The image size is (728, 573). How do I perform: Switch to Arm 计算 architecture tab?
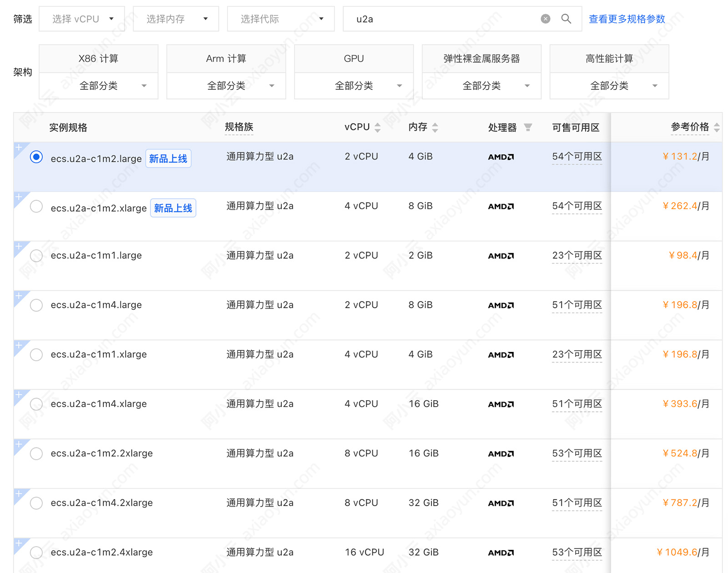click(226, 59)
